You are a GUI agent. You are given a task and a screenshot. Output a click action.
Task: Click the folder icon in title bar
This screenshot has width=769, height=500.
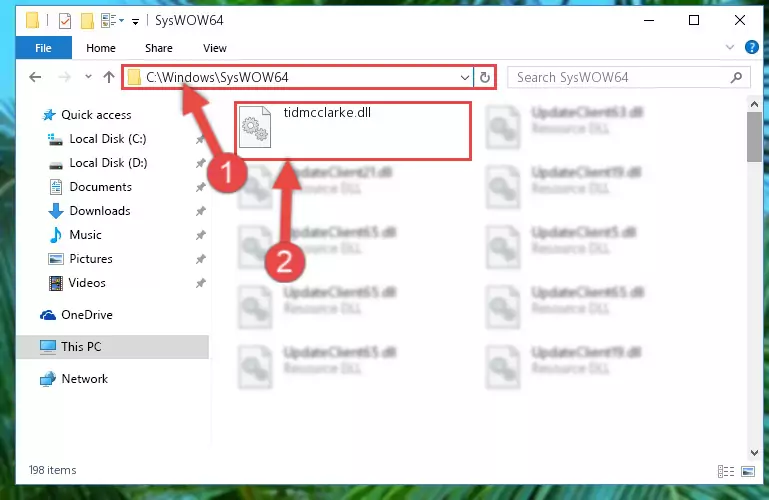[x=32, y=21]
